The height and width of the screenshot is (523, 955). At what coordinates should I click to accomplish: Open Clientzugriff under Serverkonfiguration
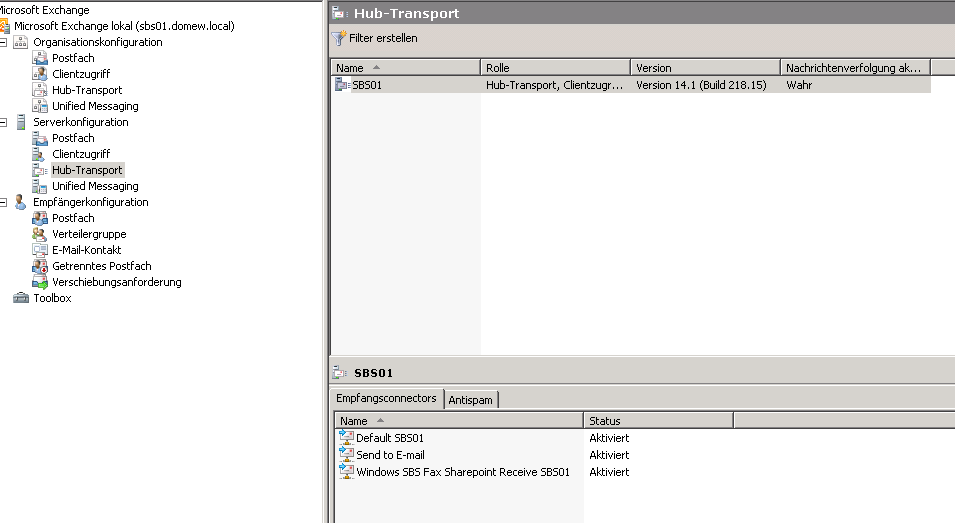click(x=81, y=154)
